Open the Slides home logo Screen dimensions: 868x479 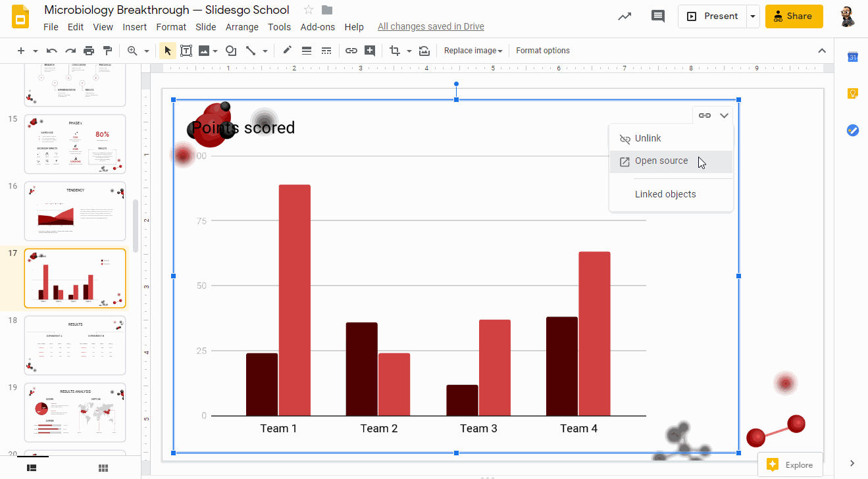pyautogui.click(x=20, y=17)
